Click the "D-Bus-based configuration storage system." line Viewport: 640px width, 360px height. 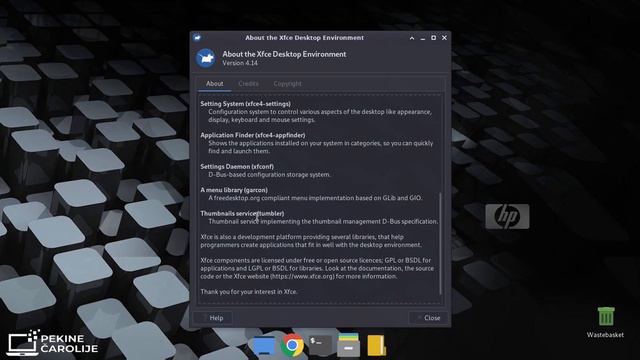[x=269, y=175]
